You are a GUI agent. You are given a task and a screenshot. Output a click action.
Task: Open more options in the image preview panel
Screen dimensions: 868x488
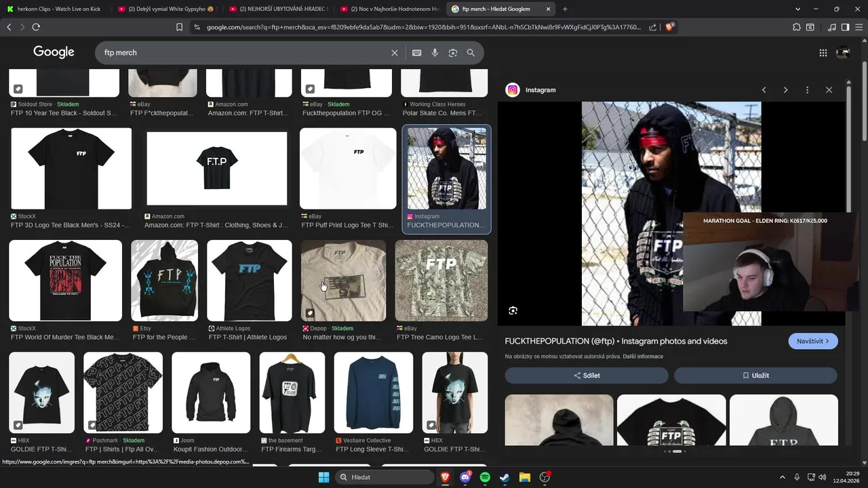807,90
